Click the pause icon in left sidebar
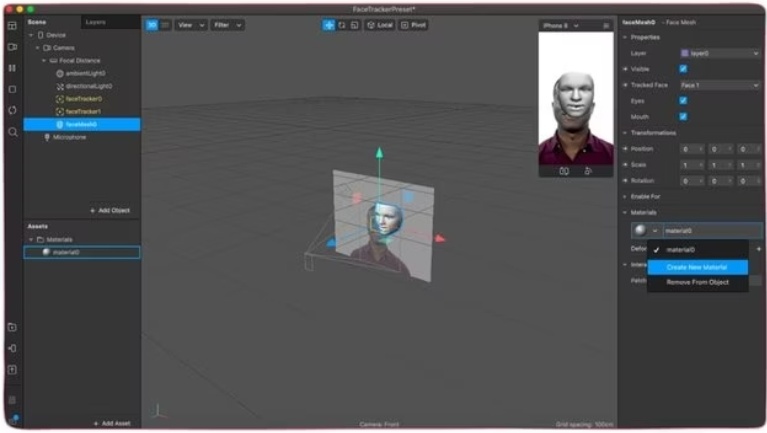Screen dimensions: 767x433 click(x=12, y=68)
